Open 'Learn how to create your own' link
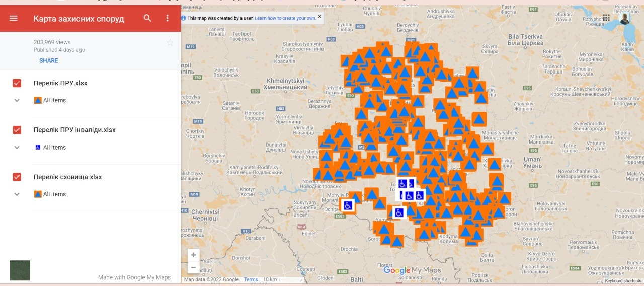 285,18
